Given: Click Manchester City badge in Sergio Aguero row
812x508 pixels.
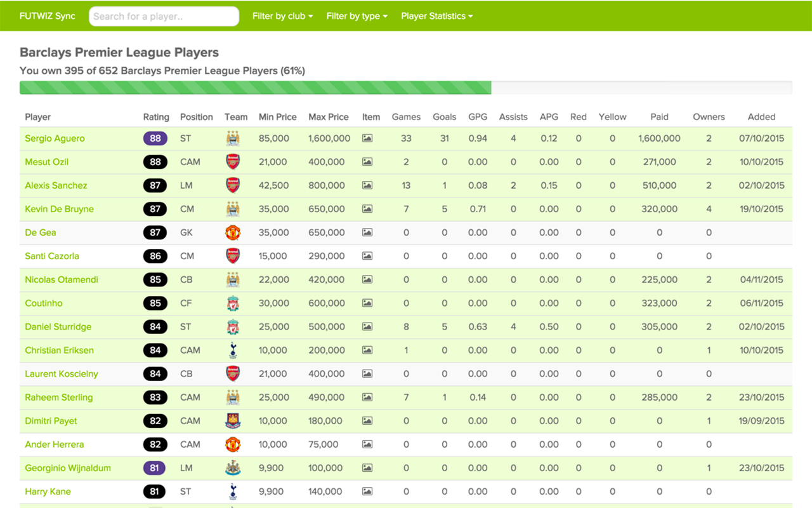Looking at the screenshot, I should 233,138.
